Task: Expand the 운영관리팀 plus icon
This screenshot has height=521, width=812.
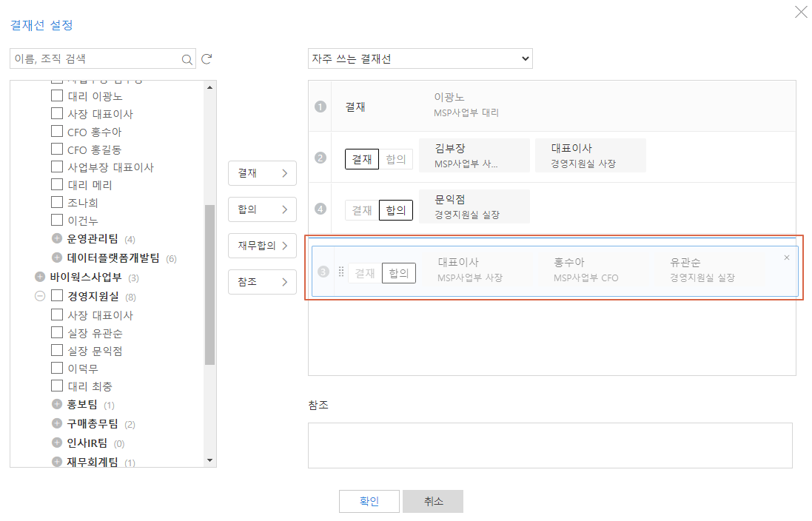Action: [57, 239]
